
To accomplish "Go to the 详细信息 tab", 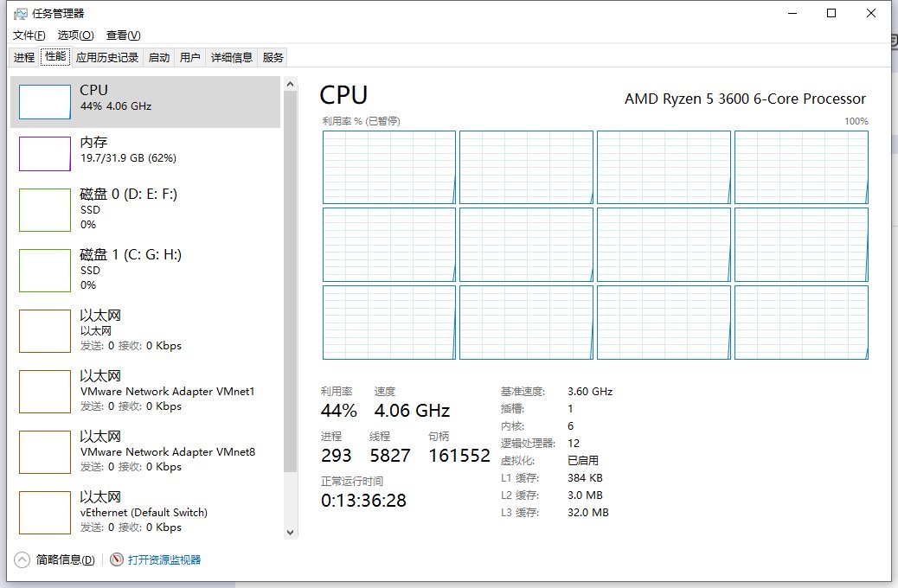I will 232,58.
